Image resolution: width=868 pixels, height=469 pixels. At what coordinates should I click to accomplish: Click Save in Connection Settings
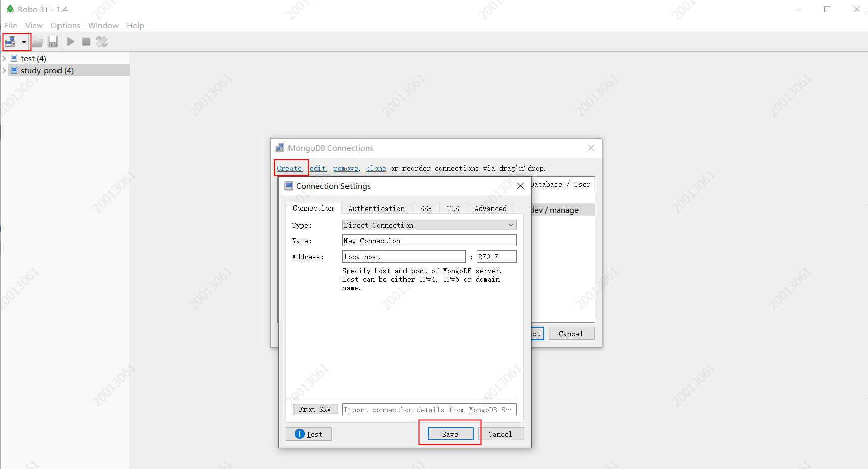[x=450, y=434]
